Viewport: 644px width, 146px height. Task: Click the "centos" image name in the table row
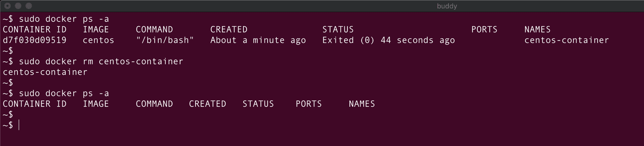(98, 40)
